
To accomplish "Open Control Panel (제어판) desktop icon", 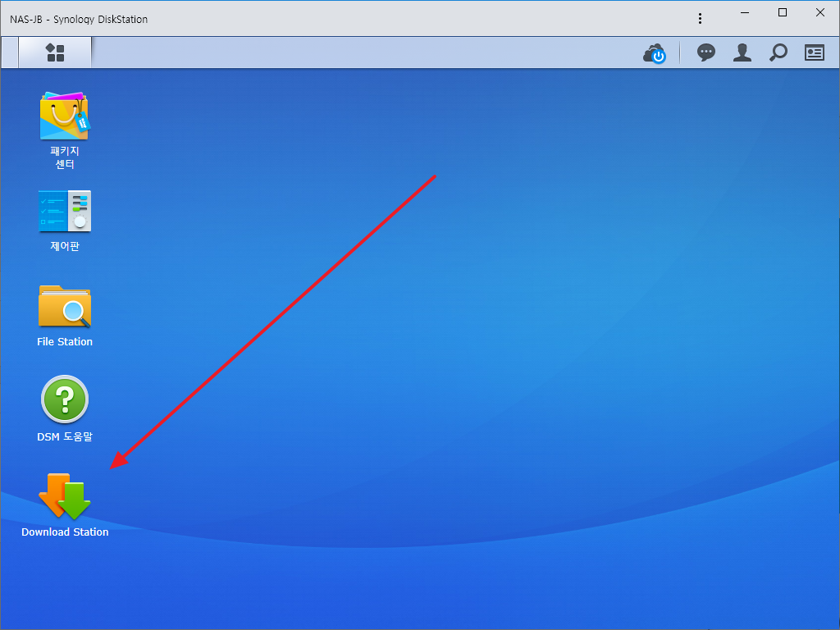I will [x=64, y=211].
